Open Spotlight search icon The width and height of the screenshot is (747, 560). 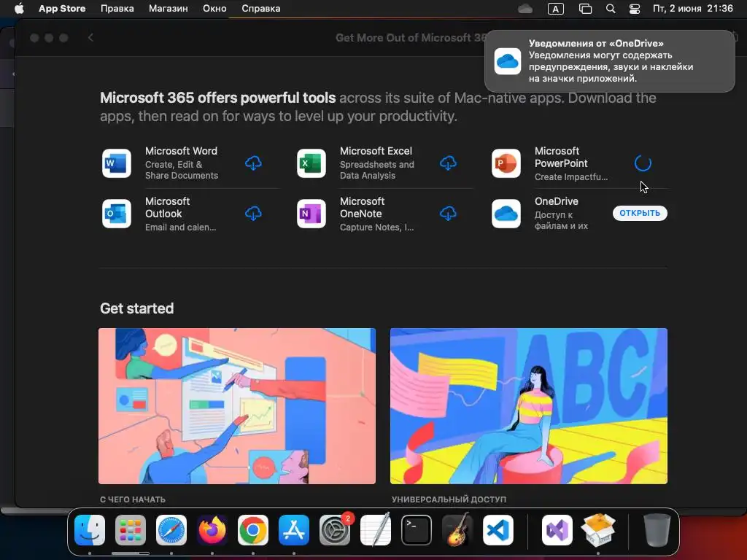611,9
